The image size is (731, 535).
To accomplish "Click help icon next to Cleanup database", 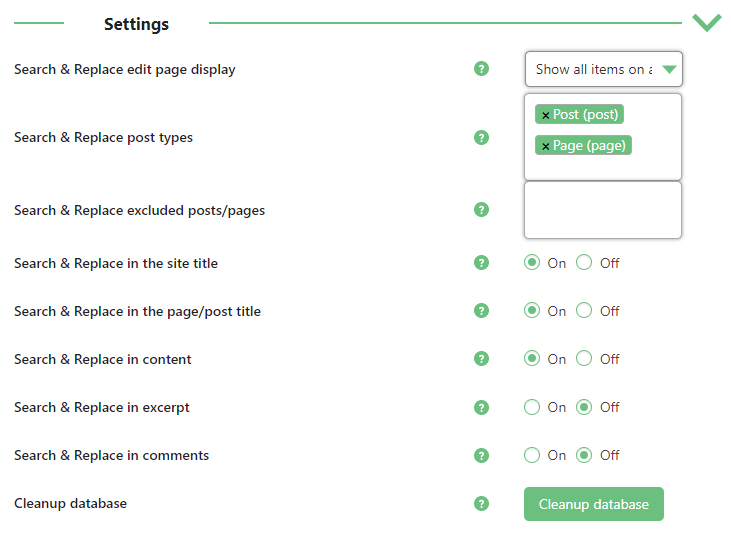I will (481, 503).
